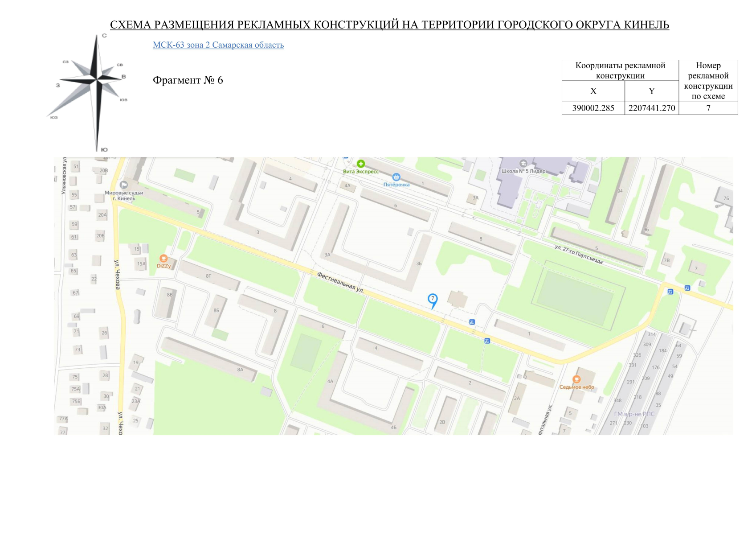Select the X coordinate value 390002.285

(x=593, y=108)
